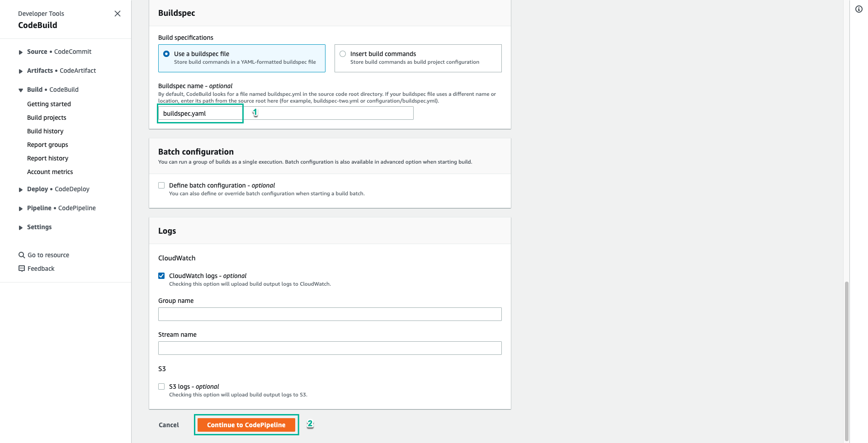The height and width of the screenshot is (443, 868).
Task: Expand the Deploy CodeDeploy section
Action: [21, 190]
